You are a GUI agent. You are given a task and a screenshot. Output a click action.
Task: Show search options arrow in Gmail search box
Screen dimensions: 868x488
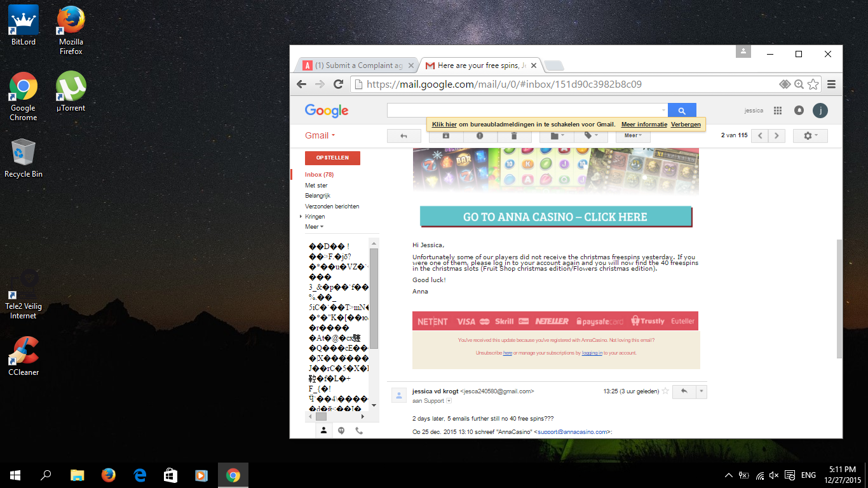pyautogui.click(x=663, y=111)
